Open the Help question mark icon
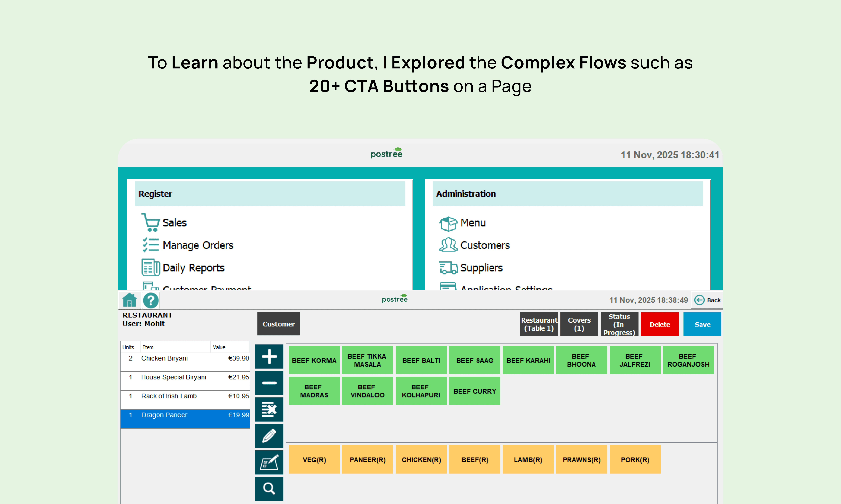Image resolution: width=841 pixels, height=504 pixels. pyautogui.click(x=151, y=300)
